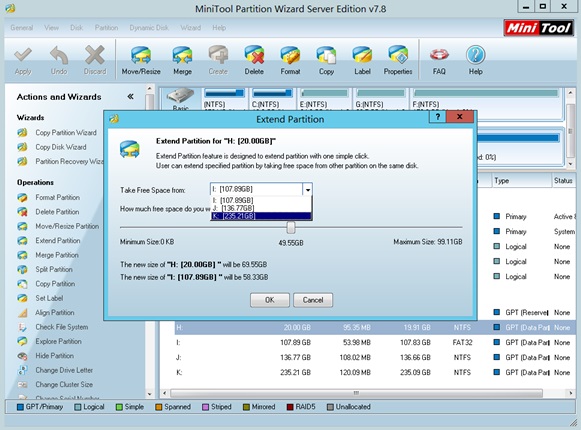This screenshot has width=581, height=430.
Task: Select I: [107.89GB] in dropdown list
Action: click(261, 201)
